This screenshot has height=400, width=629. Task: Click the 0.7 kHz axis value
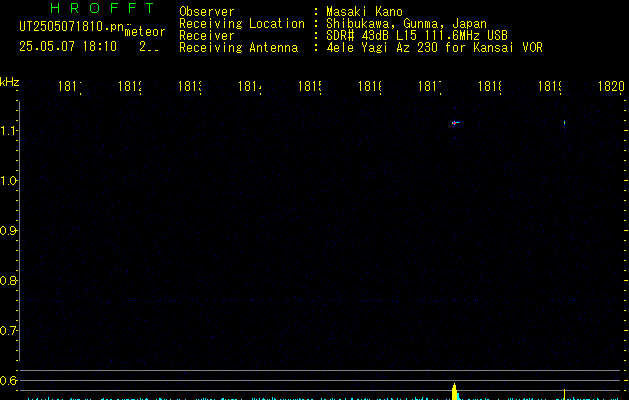coord(8,331)
